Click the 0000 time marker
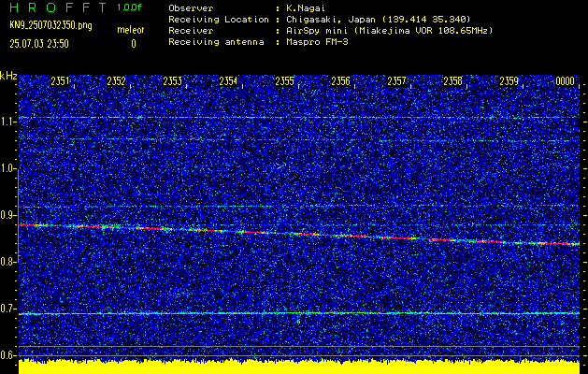This screenshot has height=374, width=588. [x=566, y=81]
